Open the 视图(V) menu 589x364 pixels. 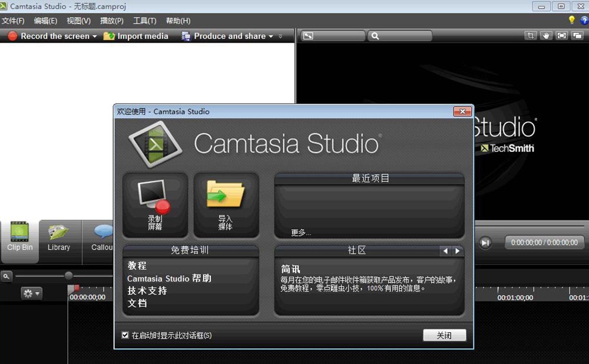[78, 21]
